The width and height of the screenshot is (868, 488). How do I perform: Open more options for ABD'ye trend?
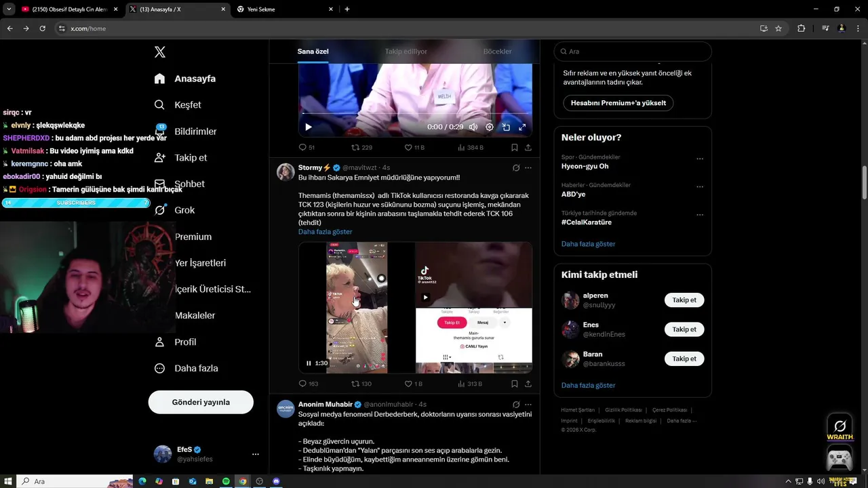(700, 187)
